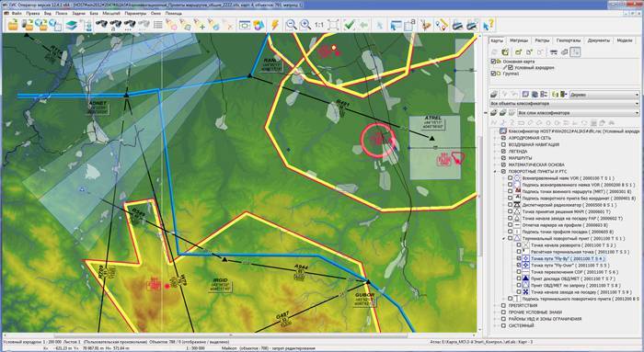The height and width of the screenshot is (352, 644).
Task: Expand МАРШРУТЫ tree node
Action: (496, 158)
